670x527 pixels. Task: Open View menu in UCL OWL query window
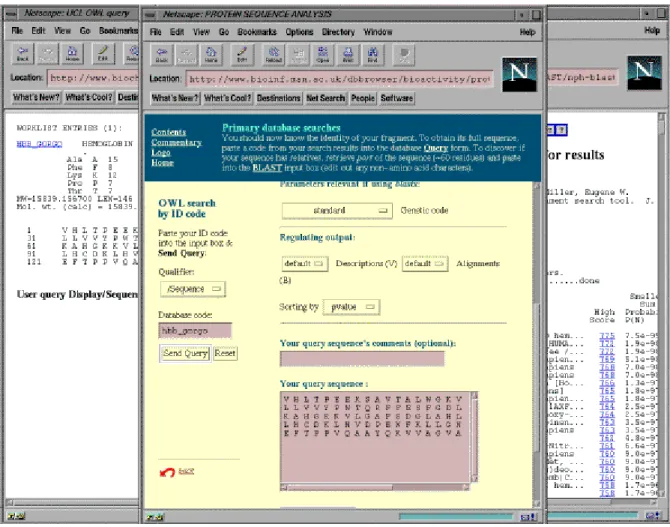click(x=62, y=31)
